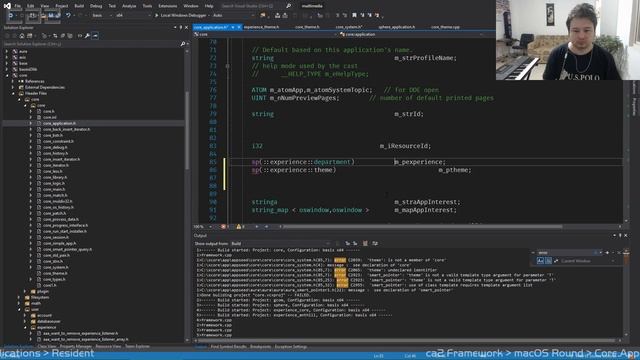The image size is (640, 360).
Task: Switch to the Find Symbol Results tab
Action: pyautogui.click(x=228, y=347)
